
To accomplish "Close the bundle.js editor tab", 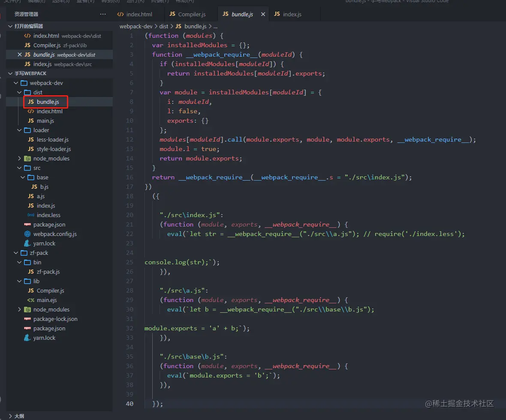I will [263, 14].
